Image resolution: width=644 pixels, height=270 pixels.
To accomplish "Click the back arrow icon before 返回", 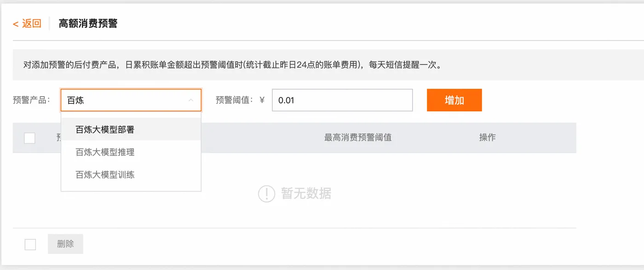I will (x=15, y=23).
